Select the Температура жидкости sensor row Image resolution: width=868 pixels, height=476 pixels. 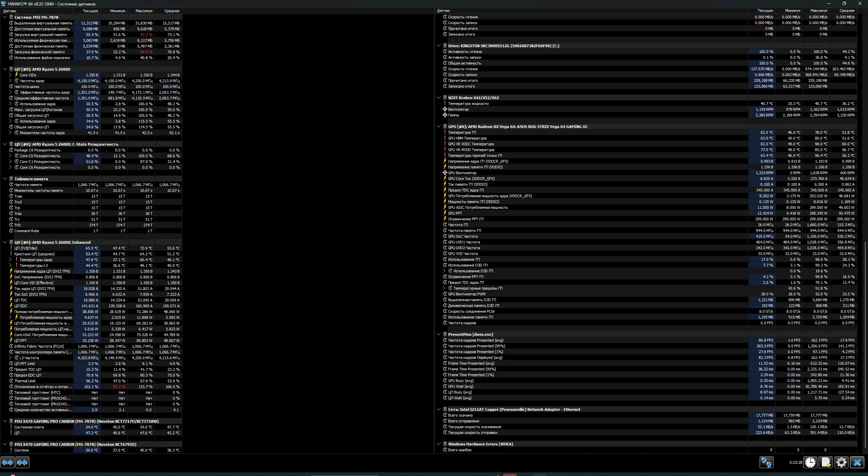click(468, 104)
